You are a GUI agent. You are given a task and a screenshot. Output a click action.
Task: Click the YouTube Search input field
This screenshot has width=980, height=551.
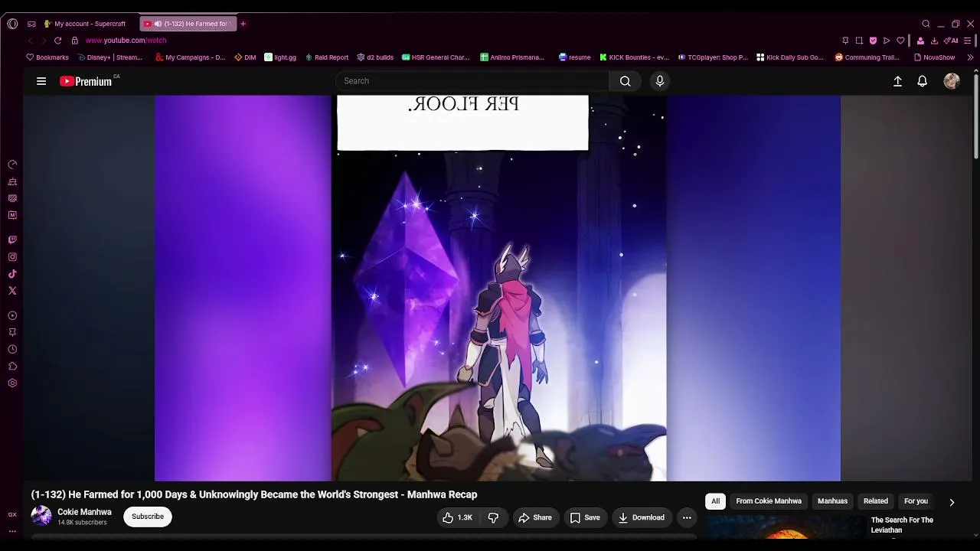click(x=472, y=81)
